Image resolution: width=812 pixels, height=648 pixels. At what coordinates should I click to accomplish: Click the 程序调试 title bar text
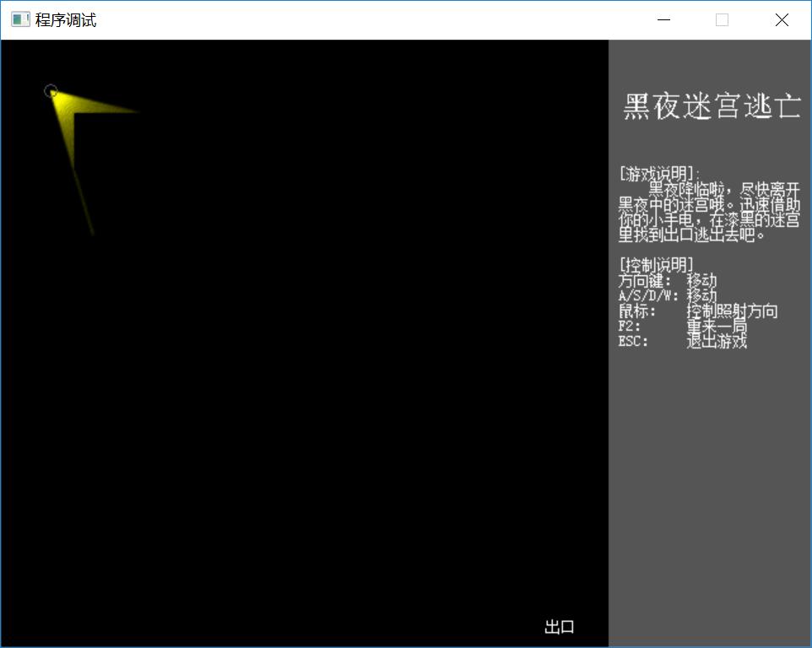(x=63, y=19)
